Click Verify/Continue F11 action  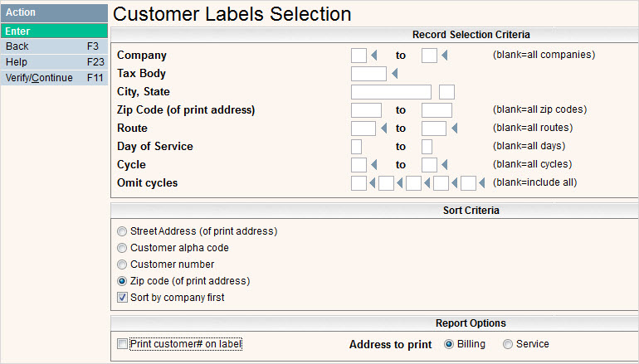pyautogui.click(x=54, y=77)
